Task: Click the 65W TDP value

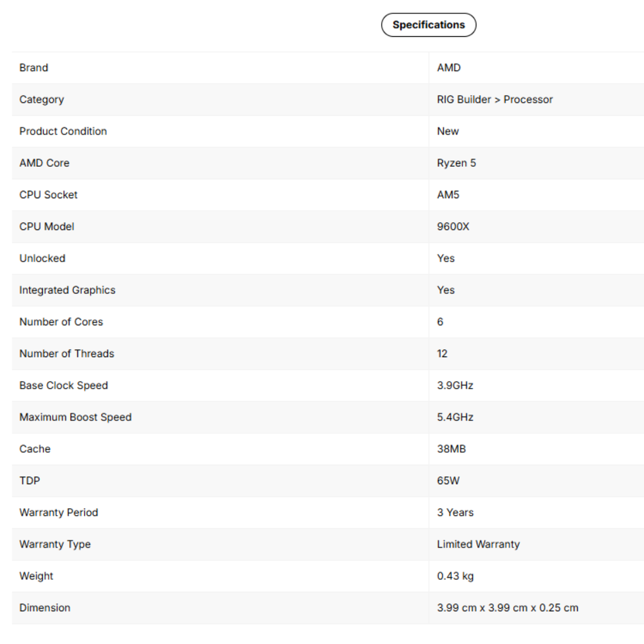Action: pyautogui.click(x=448, y=481)
